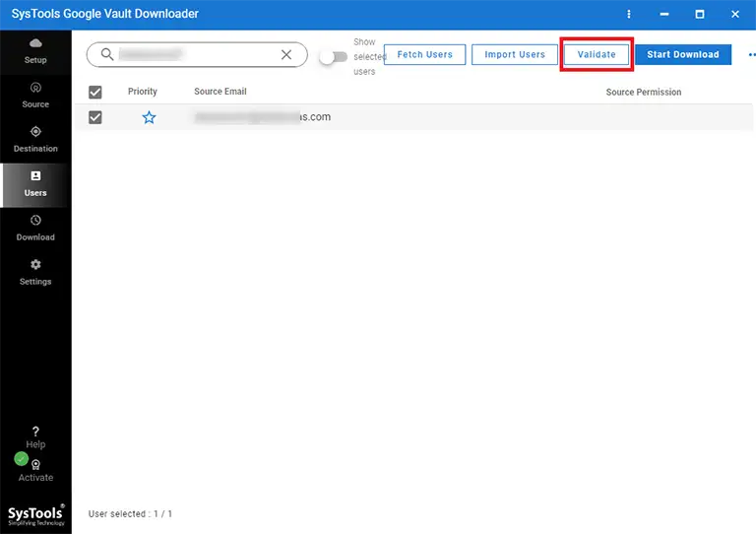The width and height of the screenshot is (756, 534).
Task: Select the Users sidebar item
Action: click(35, 185)
